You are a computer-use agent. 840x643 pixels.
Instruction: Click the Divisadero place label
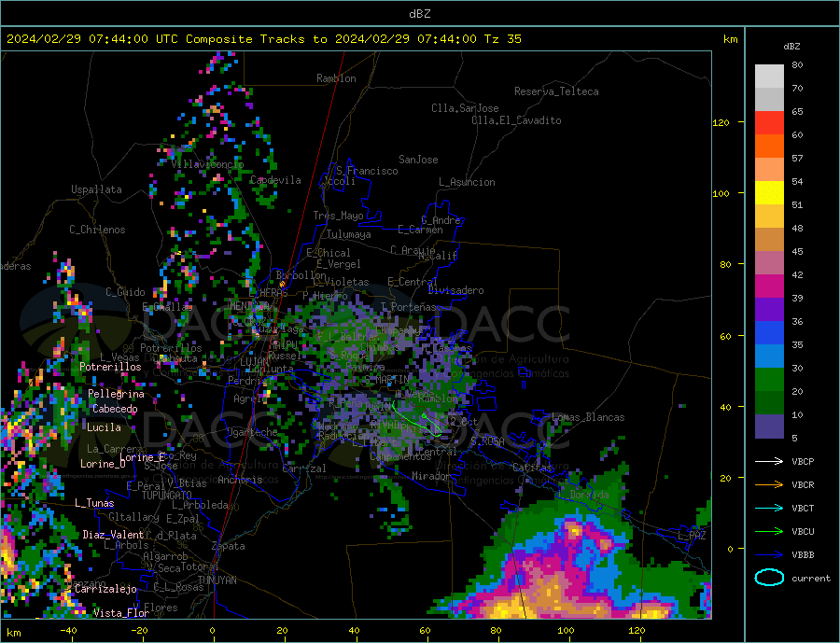[x=455, y=290]
